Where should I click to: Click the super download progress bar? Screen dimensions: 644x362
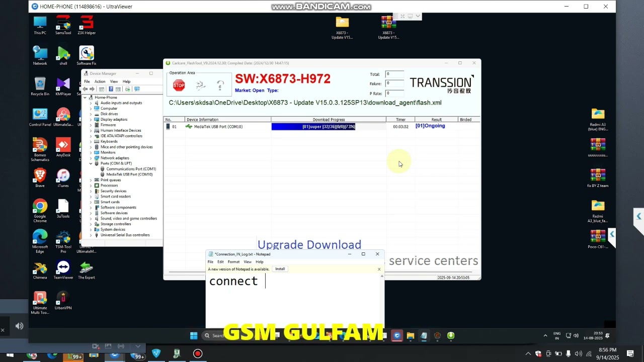point(329,127)
